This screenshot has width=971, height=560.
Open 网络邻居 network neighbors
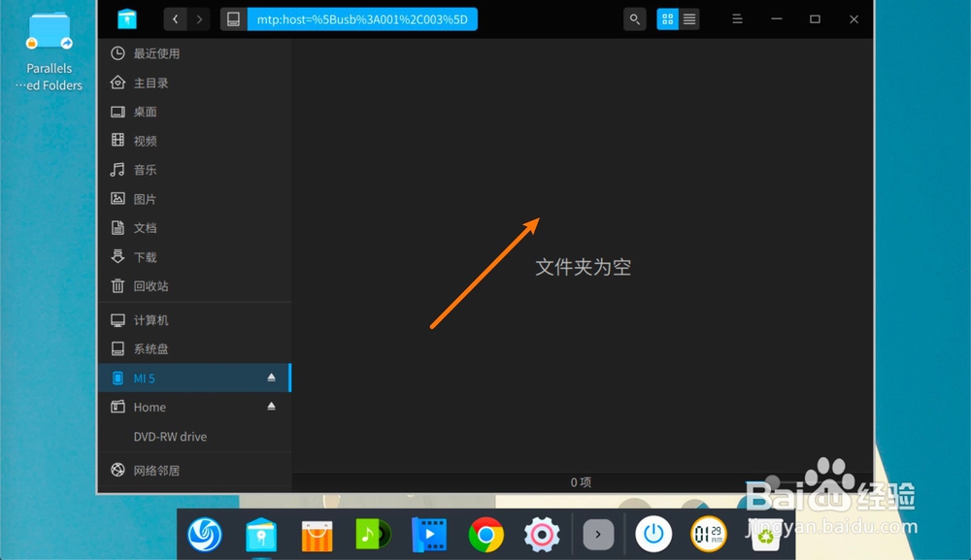(194, 471)
